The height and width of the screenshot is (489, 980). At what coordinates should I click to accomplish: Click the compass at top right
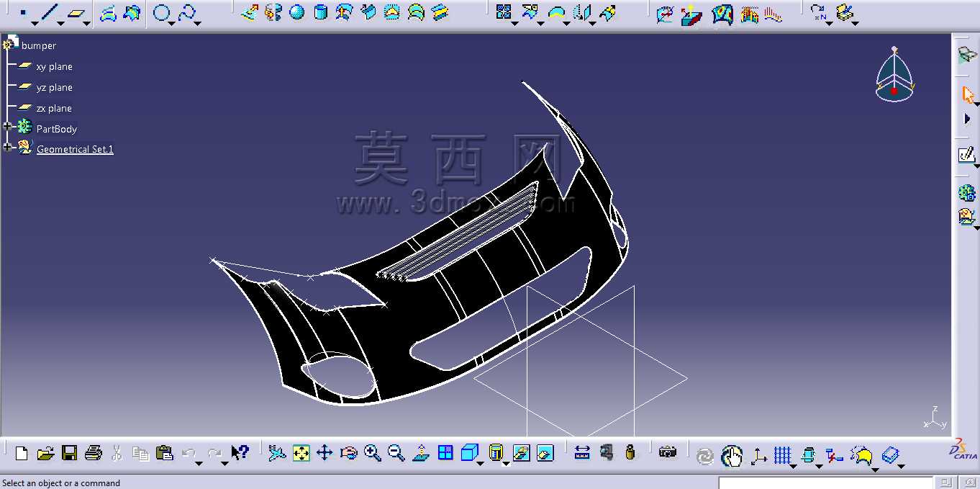click(x=894, y=74)
